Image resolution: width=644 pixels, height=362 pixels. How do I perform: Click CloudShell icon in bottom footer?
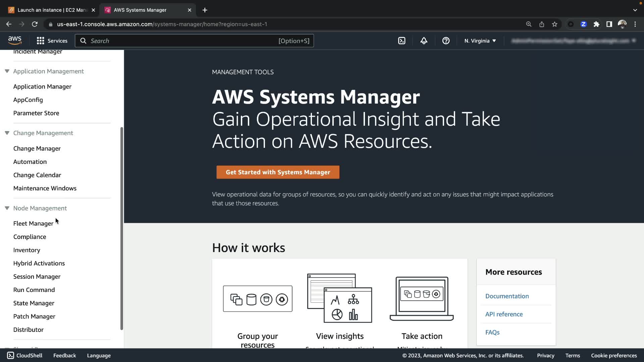pyautogui.click(x=10, y=355)
